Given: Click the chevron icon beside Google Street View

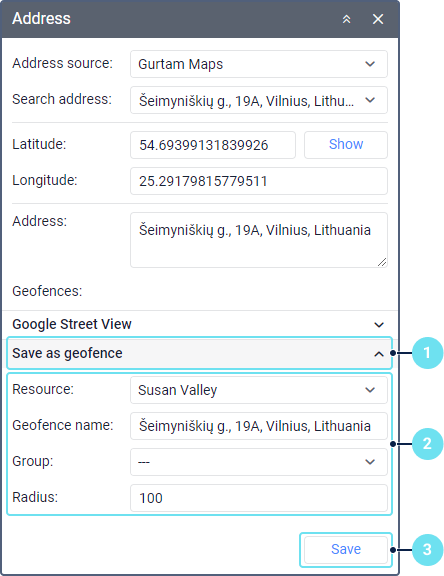Looking at the screenshot, I should pos(379,325).
